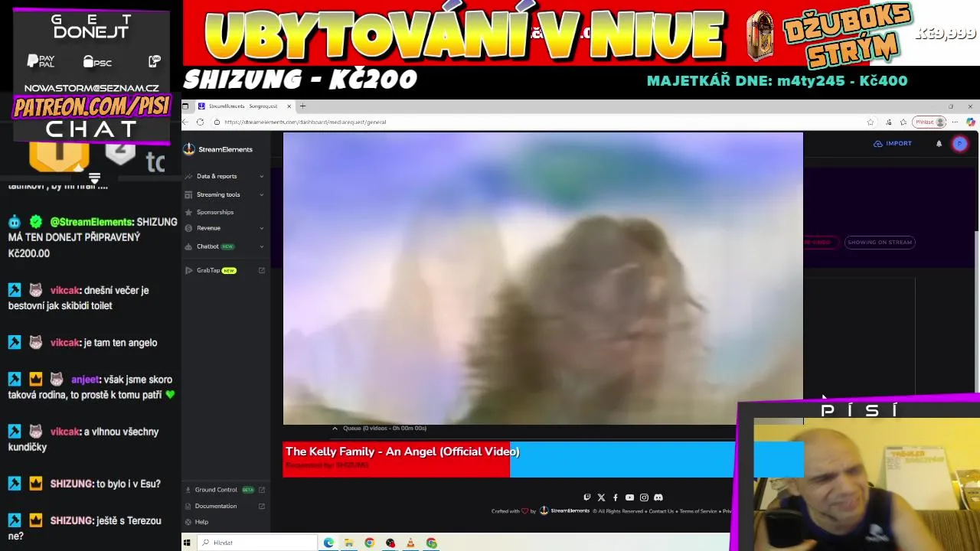Click the Přihlásit sign-in button
This screenshot has height=551, width=980.
929,122
